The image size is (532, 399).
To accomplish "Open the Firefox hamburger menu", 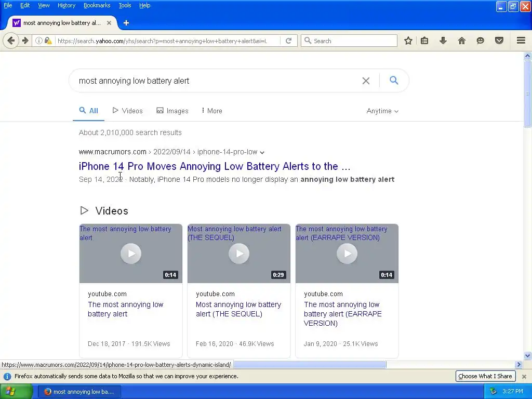I will point(521,41).
